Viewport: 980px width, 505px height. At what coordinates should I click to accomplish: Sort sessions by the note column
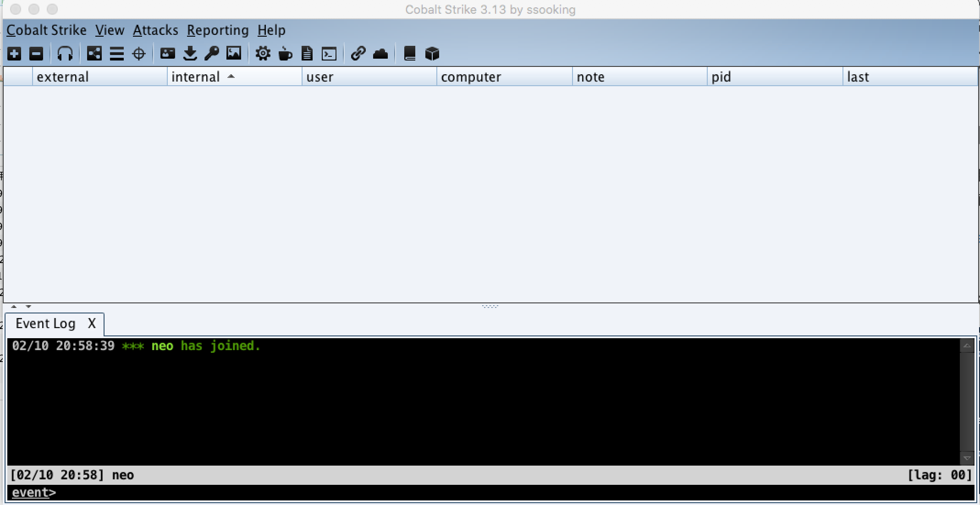(639, 77)
